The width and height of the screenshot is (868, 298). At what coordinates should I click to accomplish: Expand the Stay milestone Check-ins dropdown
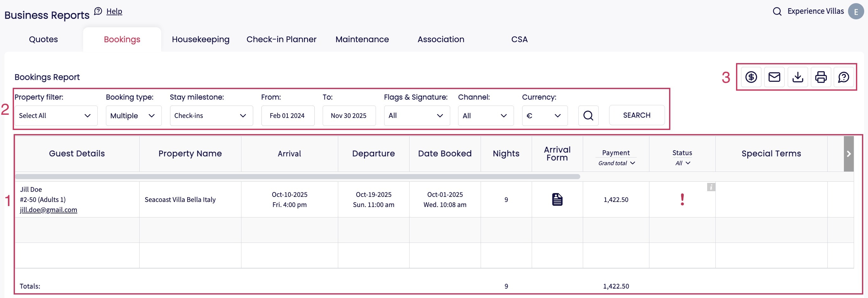tap(211, 115)
